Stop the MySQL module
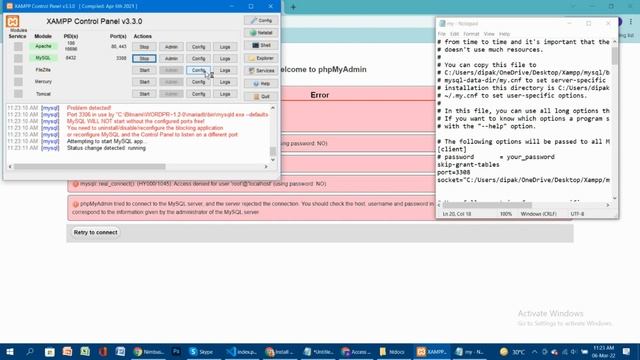The width and height of the screenshot is (640, 360). point(144,59)
